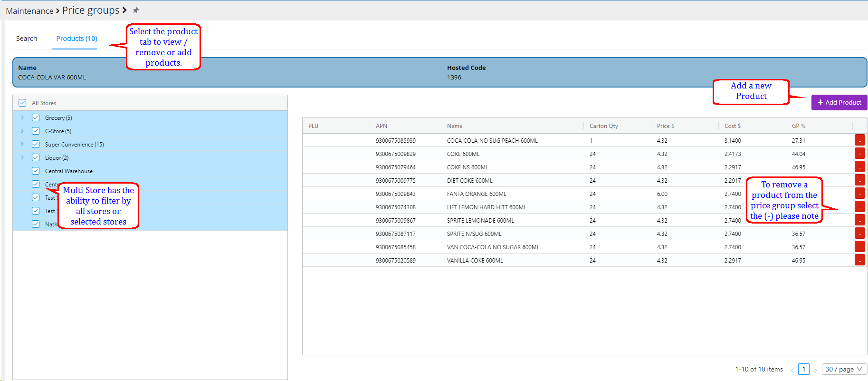Sort by Price $ column header
868x381 pixels.
point(666,126)
